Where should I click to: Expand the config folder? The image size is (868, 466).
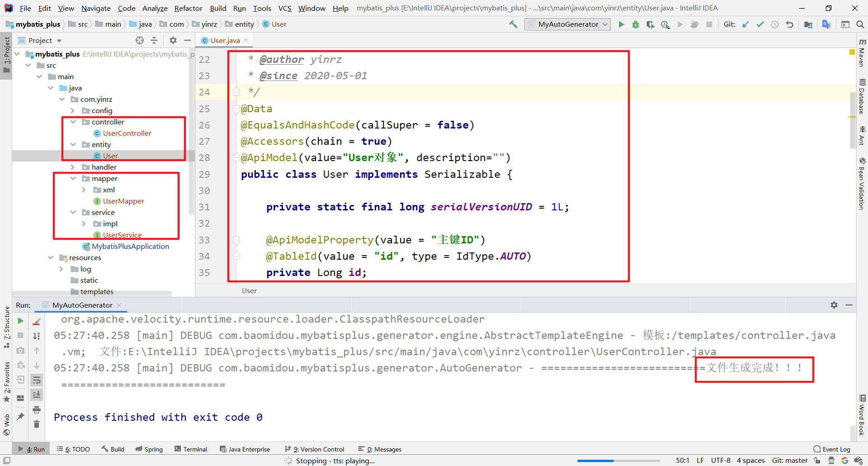[73, 111]
